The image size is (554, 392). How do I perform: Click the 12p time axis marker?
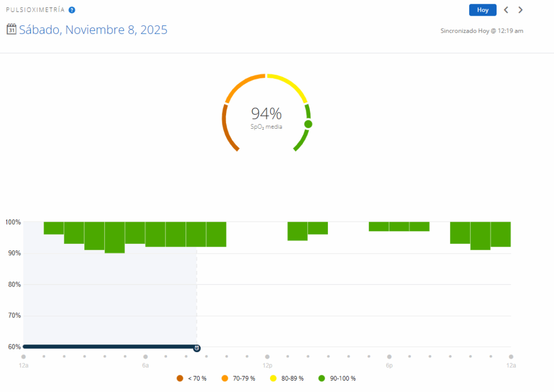267,357
